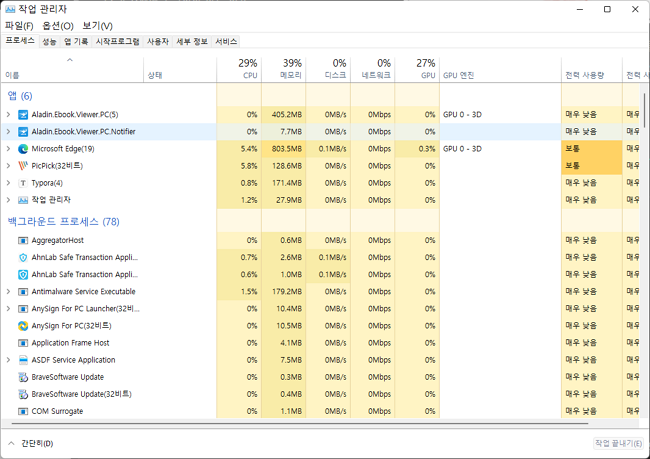Click the ASDF Service Application icon
The width and height of the screenshot is (650, 459).
tap(23, 360)
